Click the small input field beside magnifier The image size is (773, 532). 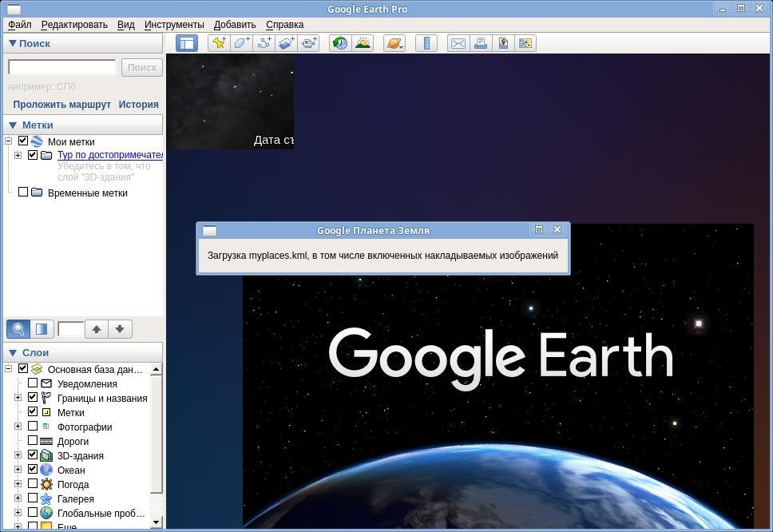(70, 329)
